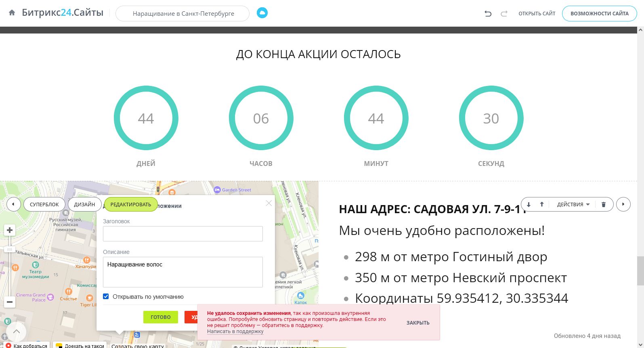Click text 'Мы очень удобно расположены!'
The image size is (644, 348).
[x=442, y=231]
